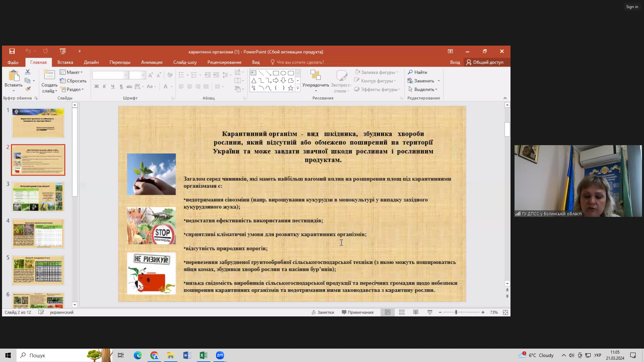
Task: Select the oval shape in gallery
Action: point(283,73)
